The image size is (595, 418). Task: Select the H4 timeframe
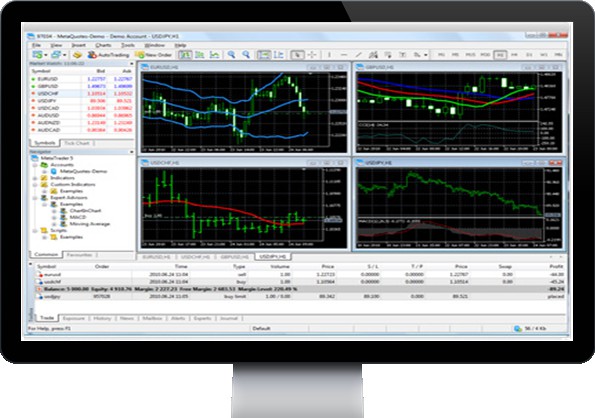[x=515, y=55]
